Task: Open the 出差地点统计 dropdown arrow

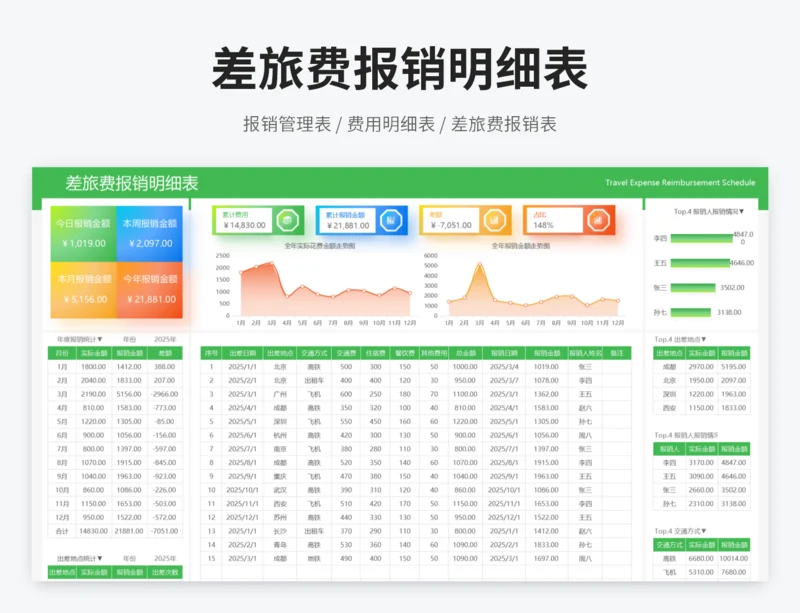Action: coord(100,558)
